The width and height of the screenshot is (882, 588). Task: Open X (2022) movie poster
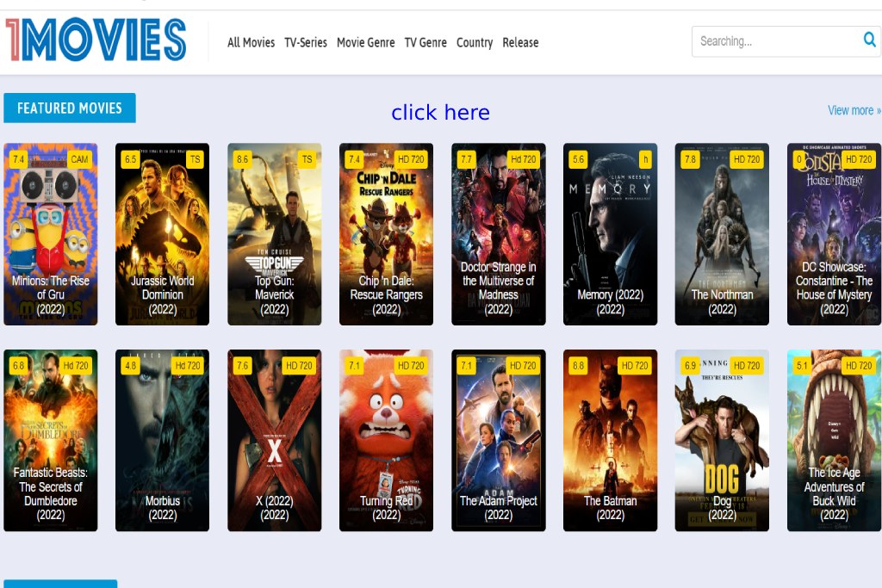point(275,441)
